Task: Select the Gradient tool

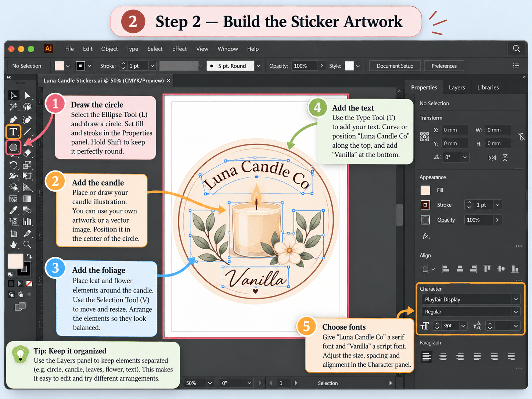Action: pyautogui.click(x=27, y=199)
